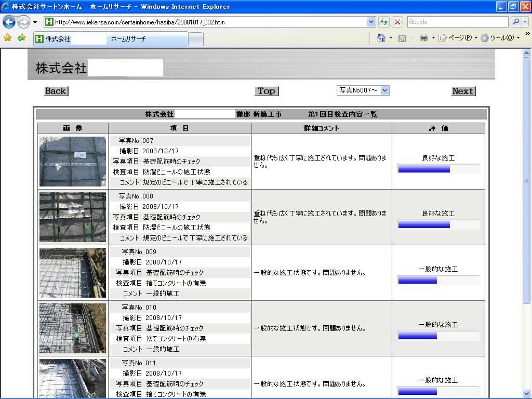Click the Next button on the page
Image resolution: width=532 pixels, height=399 pixels.
pos(463,91)
